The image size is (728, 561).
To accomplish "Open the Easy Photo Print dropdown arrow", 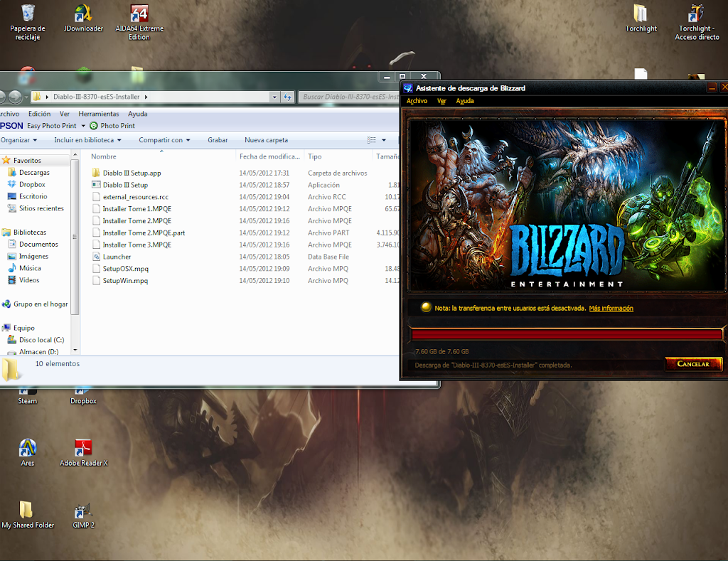I will pos(84,126).
